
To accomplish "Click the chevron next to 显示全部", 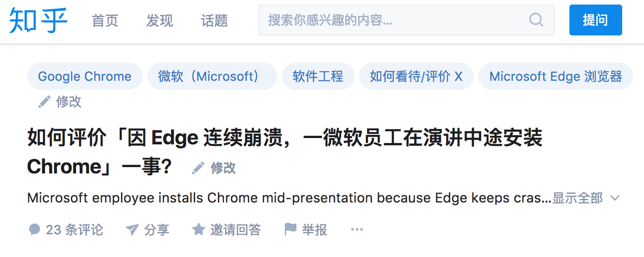I will pyautogui.click(x=615, y=198).
